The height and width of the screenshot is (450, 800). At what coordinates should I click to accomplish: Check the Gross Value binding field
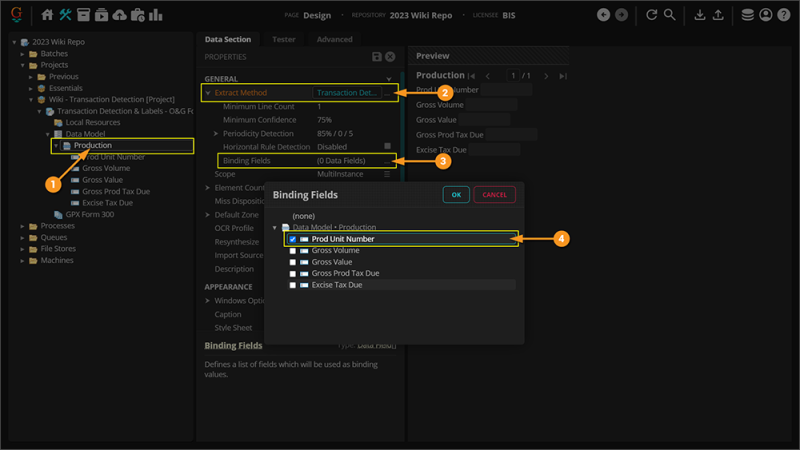(292, 262)
